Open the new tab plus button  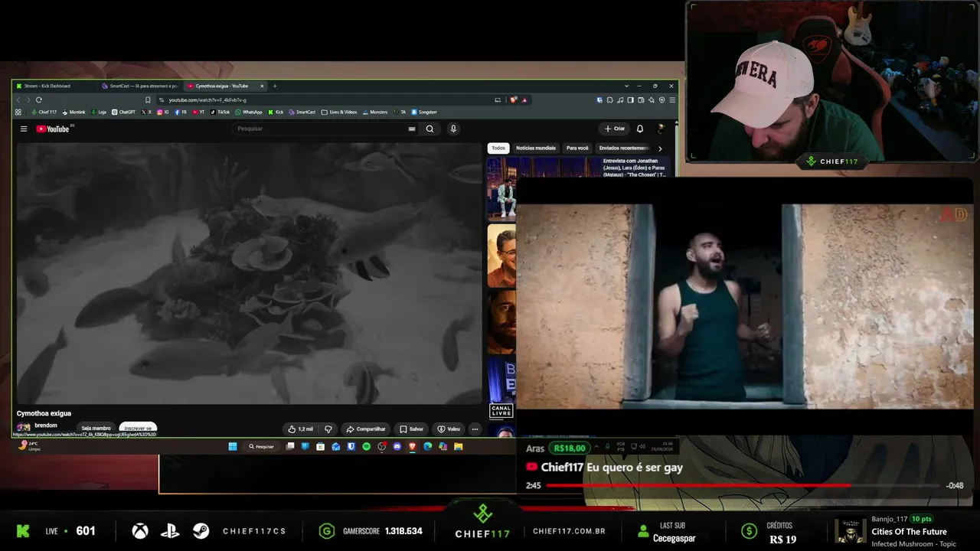pos(275,86)
